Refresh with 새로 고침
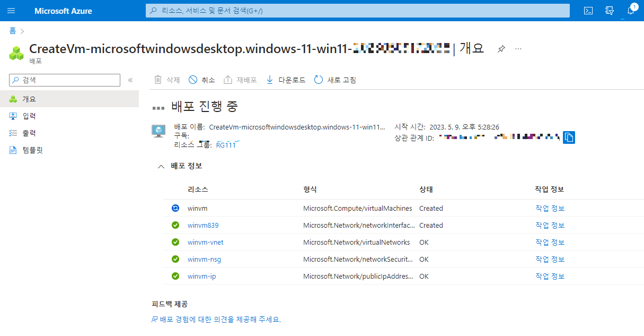Image resolution: width=644 pixels, height=336 pixels. 335,80
